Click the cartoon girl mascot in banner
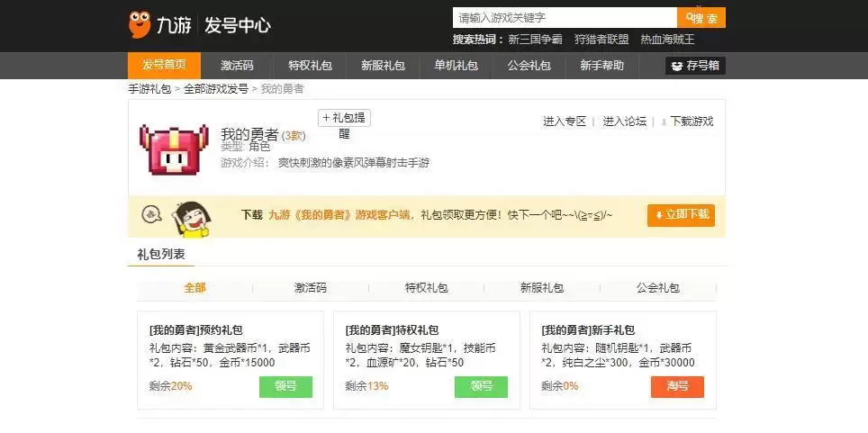Image resolution: width=868 pixels, height=433 pixels. (x=192, y=220)
